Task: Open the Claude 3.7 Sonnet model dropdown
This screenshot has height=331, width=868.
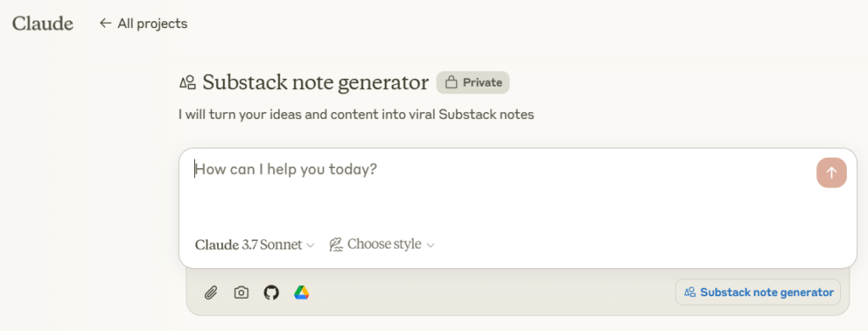Action: [254, 244]
